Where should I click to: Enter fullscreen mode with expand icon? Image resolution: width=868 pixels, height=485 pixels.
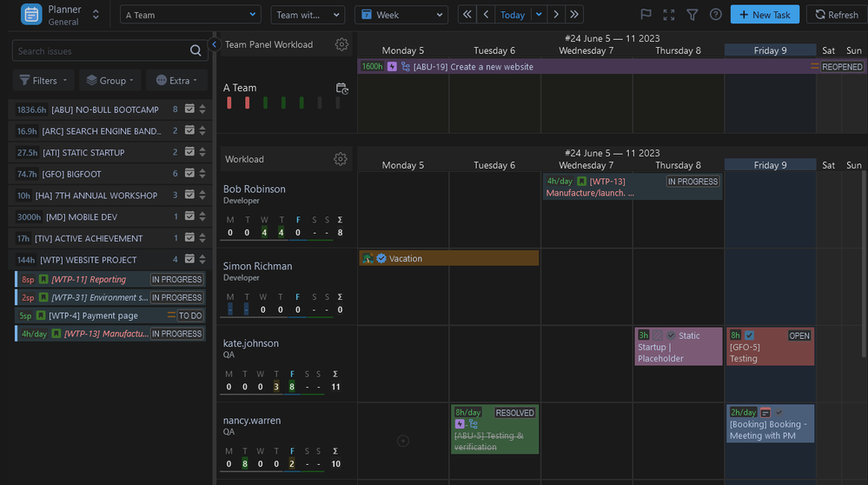click(668, 15)
